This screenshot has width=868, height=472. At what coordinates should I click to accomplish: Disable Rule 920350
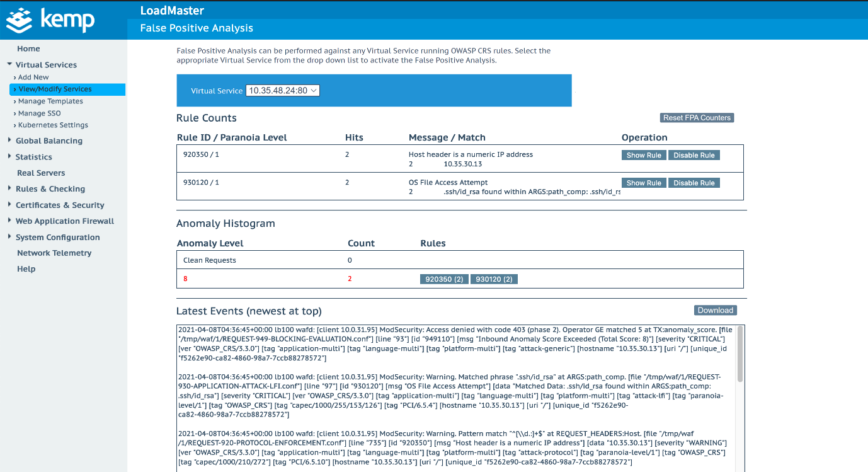694,155
